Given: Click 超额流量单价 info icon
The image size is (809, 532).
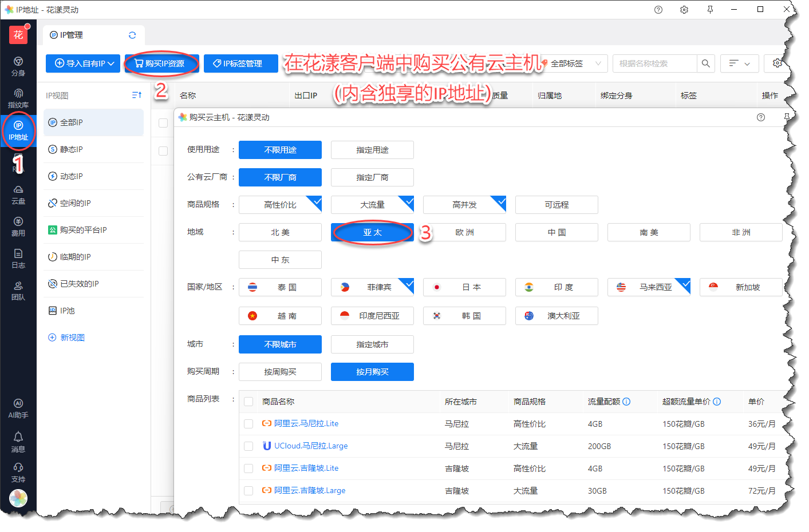Looking at the screenshot, I should point(717,402).
